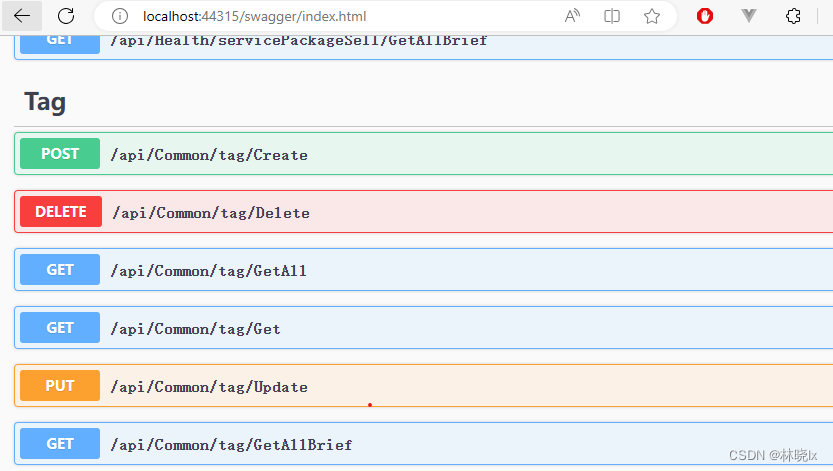Expand the /api/Common/tag/Delete endpoint row
833x471 pixels.
click(x=210, y=213)
